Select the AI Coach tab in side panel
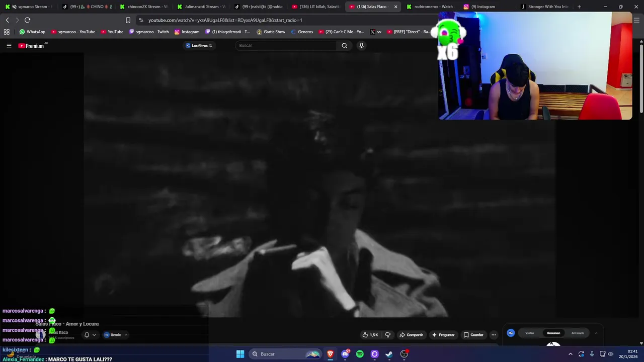 [578, 333]
